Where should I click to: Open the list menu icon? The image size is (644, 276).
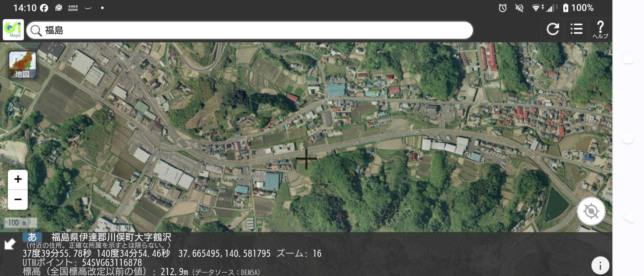tap(576, 29)
